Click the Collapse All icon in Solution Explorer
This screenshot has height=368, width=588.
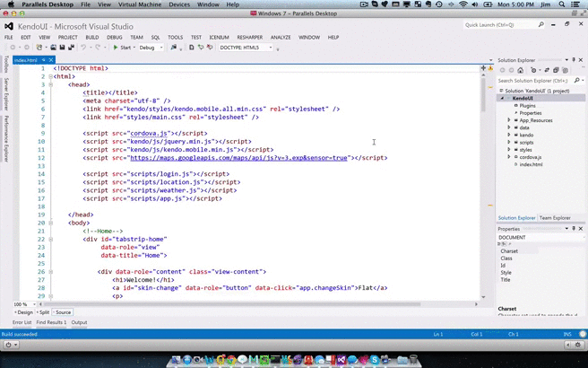tap(556, 70)
